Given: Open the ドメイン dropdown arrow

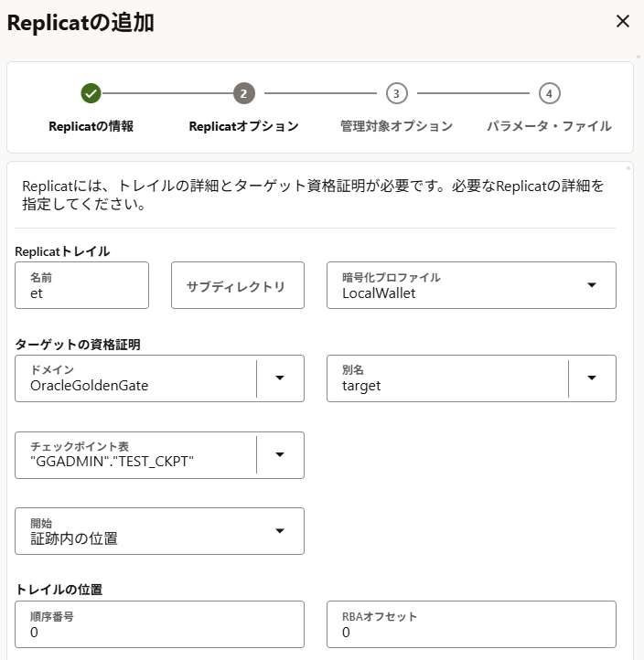Looking at the screenshot, I should pos(280,378).
